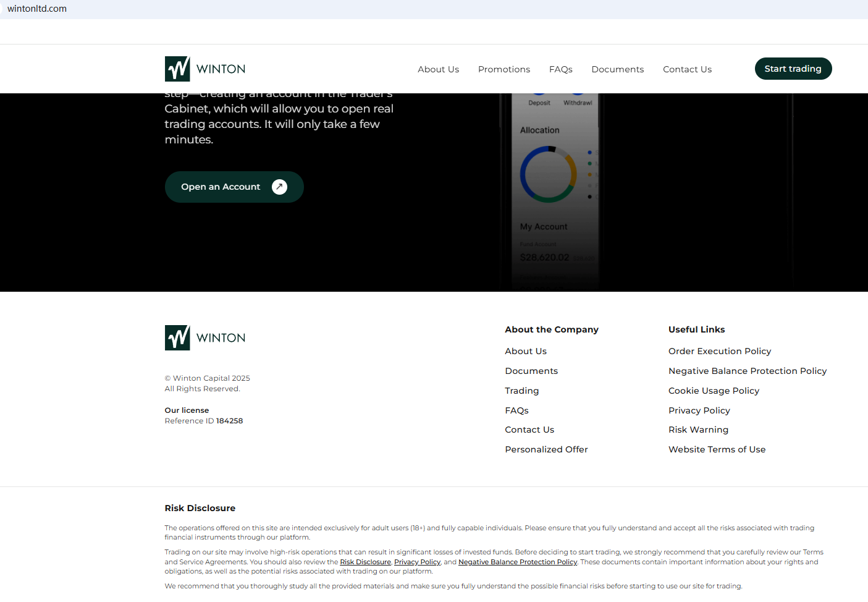Viewport: 868px width, 602px height.
Task: Go to FAQs in the top navigation
Action: click(560, 69)
